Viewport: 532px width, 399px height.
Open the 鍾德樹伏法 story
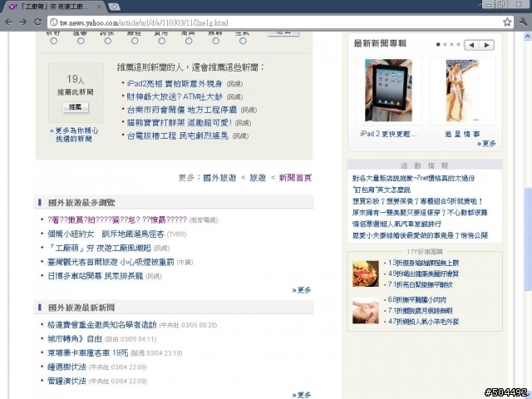click(66, 367)
